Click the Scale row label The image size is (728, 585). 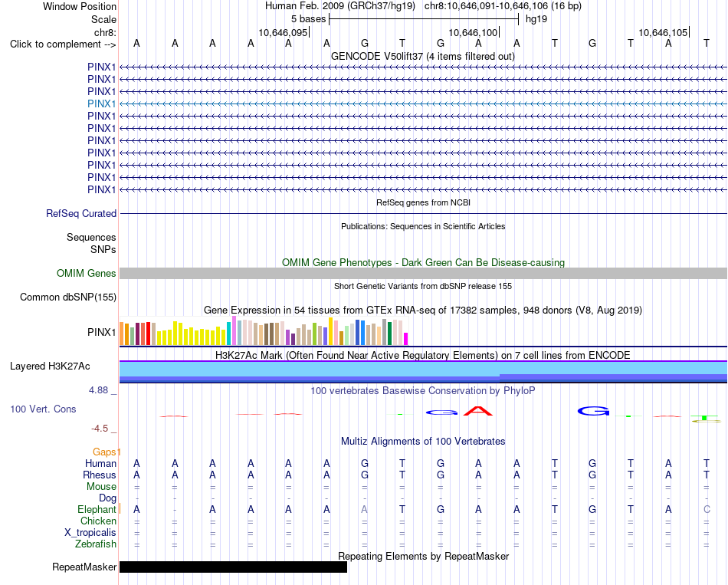click(x=103, y=19)
